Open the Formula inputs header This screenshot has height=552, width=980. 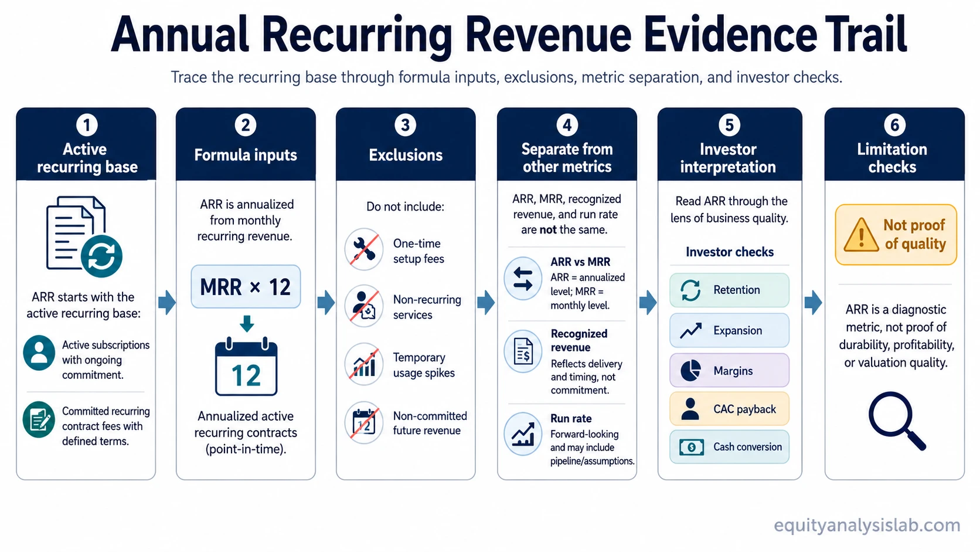(246, 144)
